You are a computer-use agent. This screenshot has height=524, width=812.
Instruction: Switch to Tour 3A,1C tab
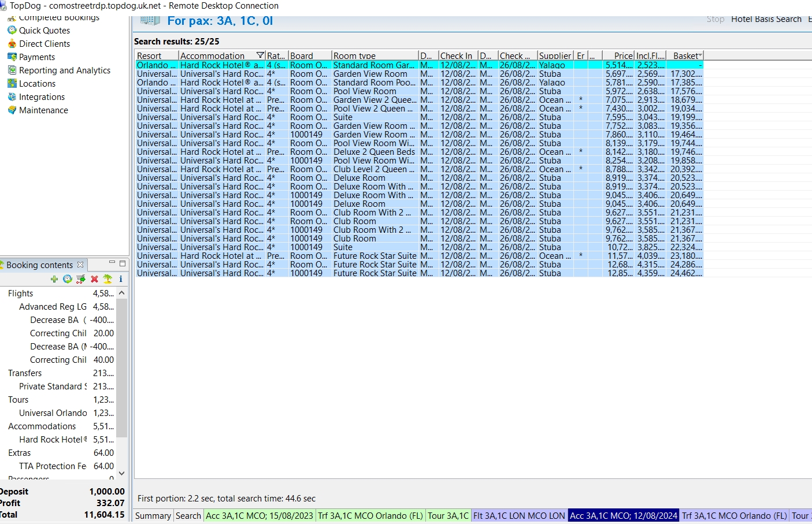coord(448,516)
